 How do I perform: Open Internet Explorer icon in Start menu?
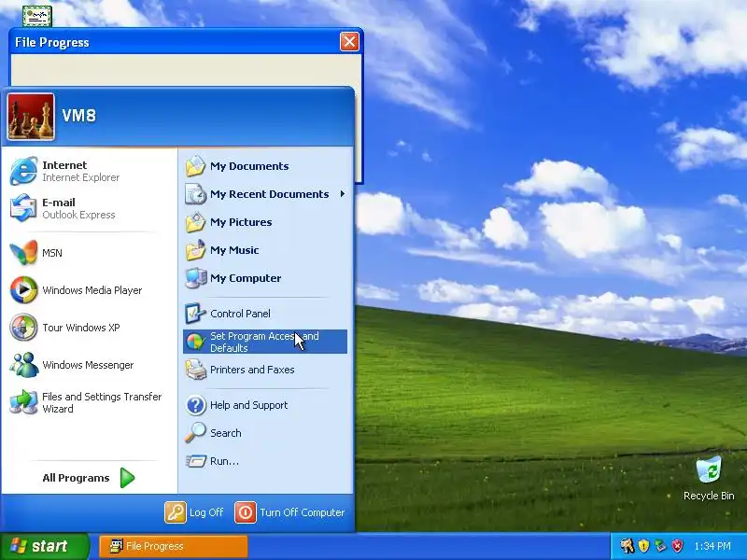point(23,171)
